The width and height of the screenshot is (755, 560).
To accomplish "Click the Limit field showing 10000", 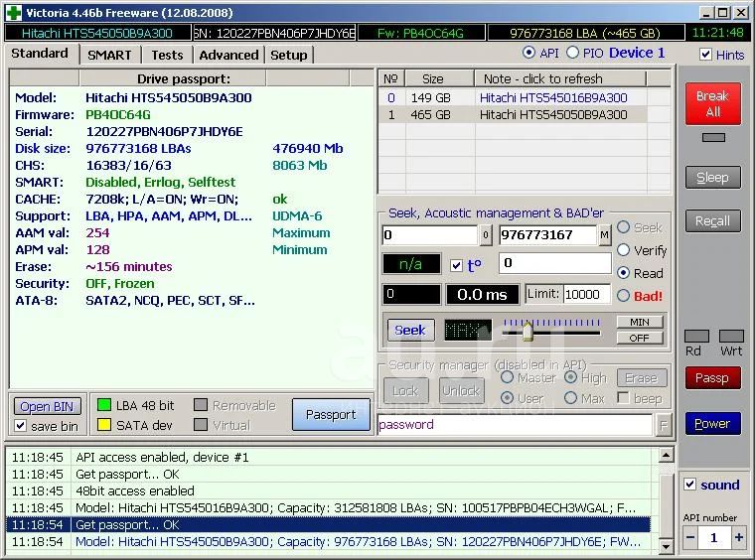I will coord(586,294).
